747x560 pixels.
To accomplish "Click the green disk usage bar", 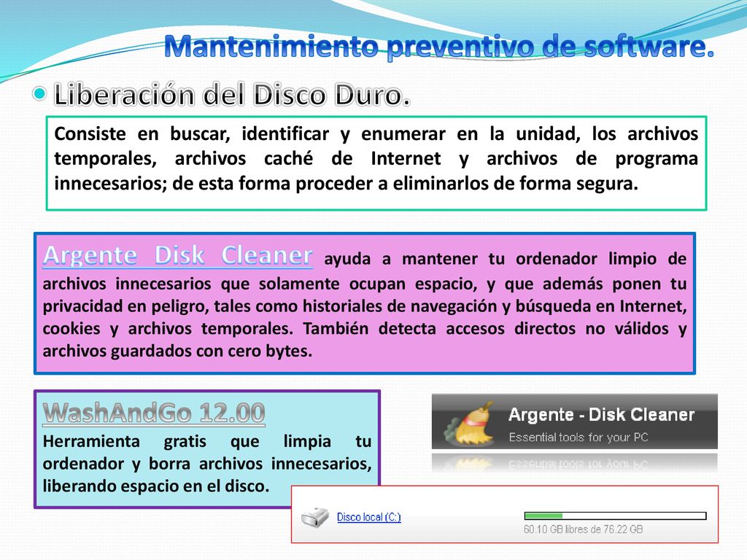I will click(615, 516).
